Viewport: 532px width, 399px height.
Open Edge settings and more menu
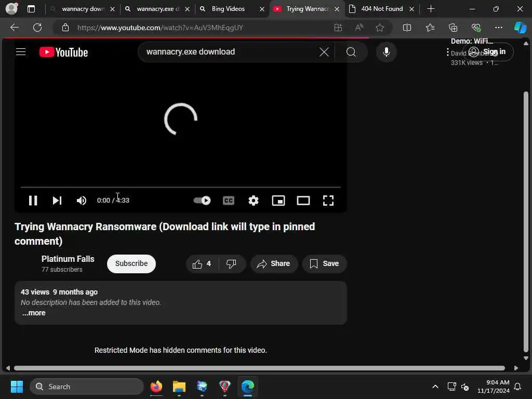(498, 28)
